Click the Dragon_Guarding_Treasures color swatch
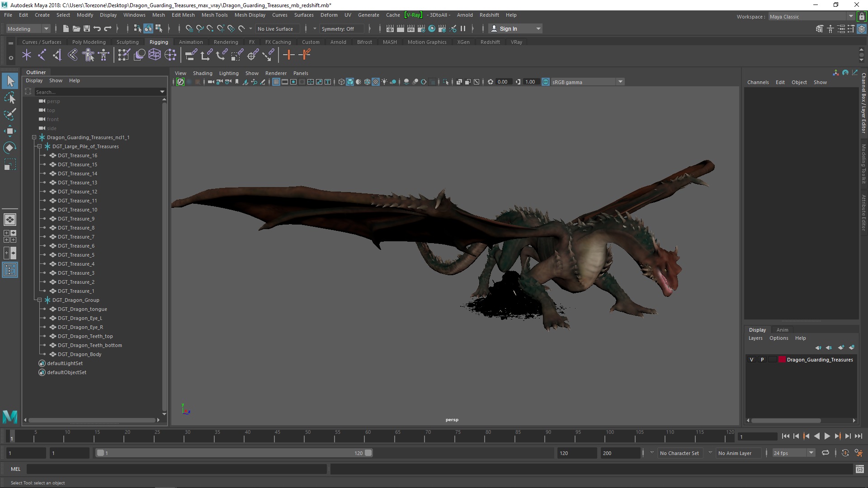The image size is (868, 488). click(780, 359)
